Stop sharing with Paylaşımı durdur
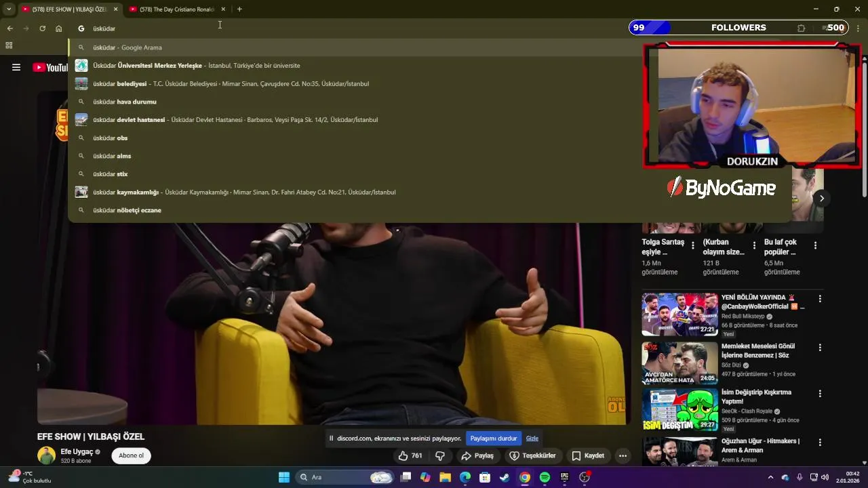 pos(493,439)
